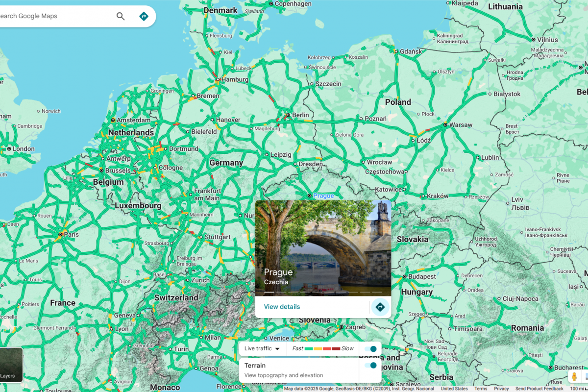Open Street View Pegman
The width and height of the screenshot is (588, 392).
(574, 376)
